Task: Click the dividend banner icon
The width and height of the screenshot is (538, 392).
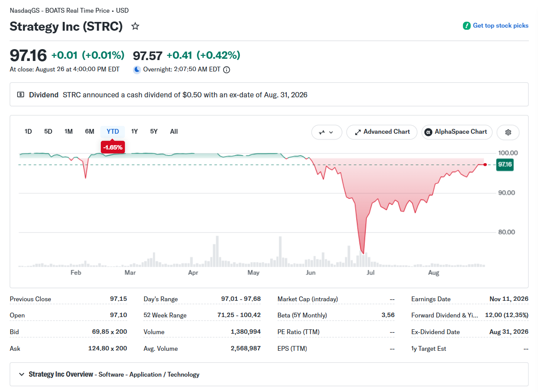Action: 21,95
